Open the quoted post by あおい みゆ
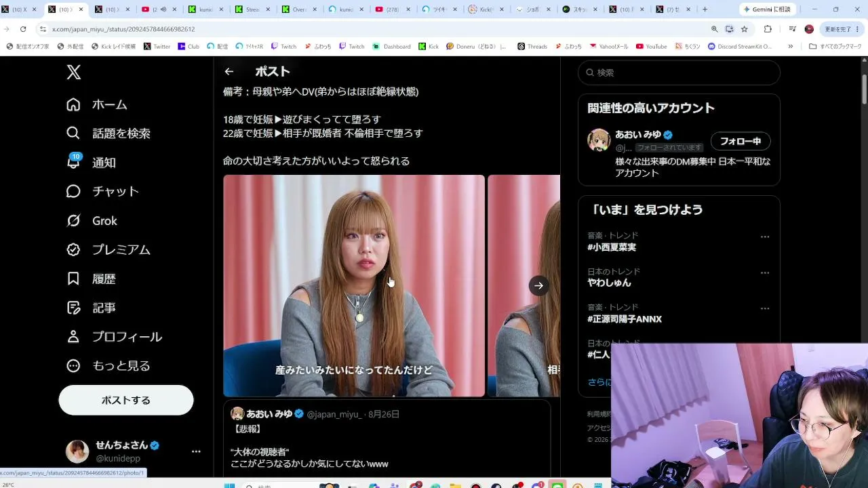Viewport: 868px width, 488px height. click(x=387, y=439)
